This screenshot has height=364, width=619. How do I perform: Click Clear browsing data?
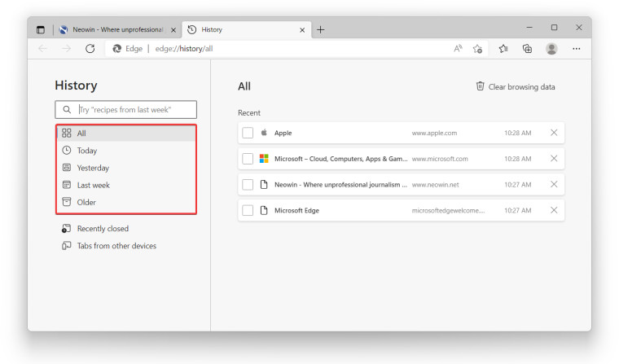pos(516,86)
